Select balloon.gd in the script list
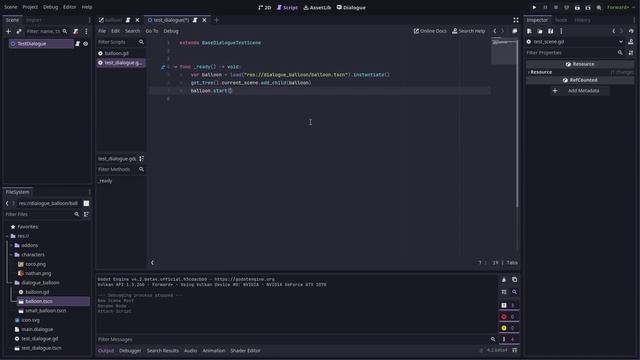 120,53
